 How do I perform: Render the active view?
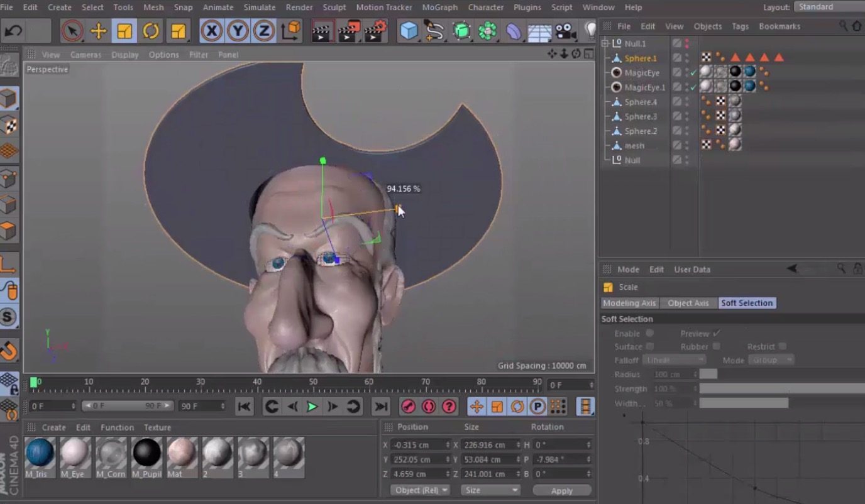(322, 31)
